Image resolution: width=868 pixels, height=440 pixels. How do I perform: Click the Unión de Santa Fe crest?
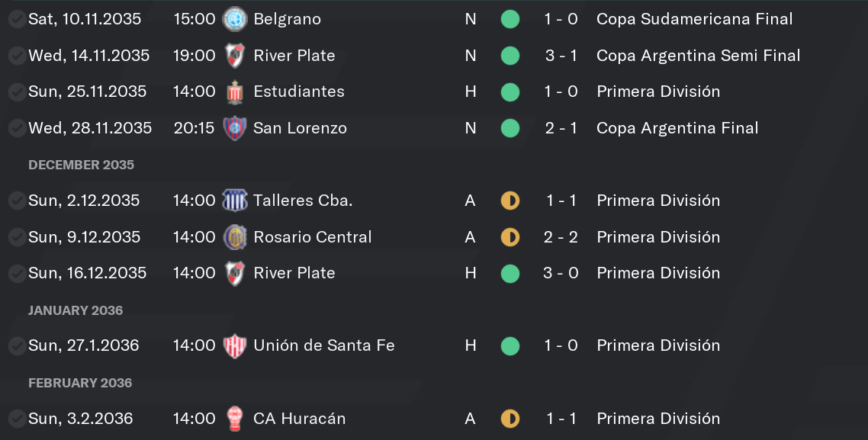235,346
